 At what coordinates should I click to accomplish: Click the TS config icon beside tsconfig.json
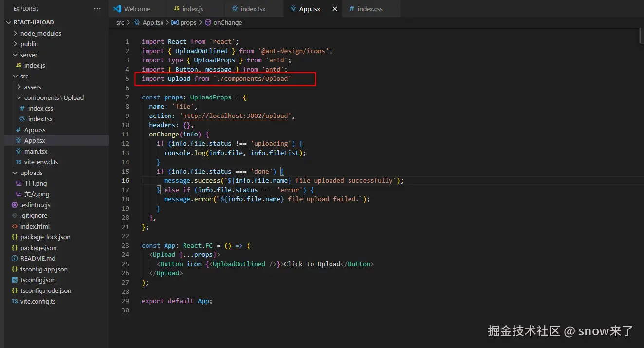pos(15,280)
